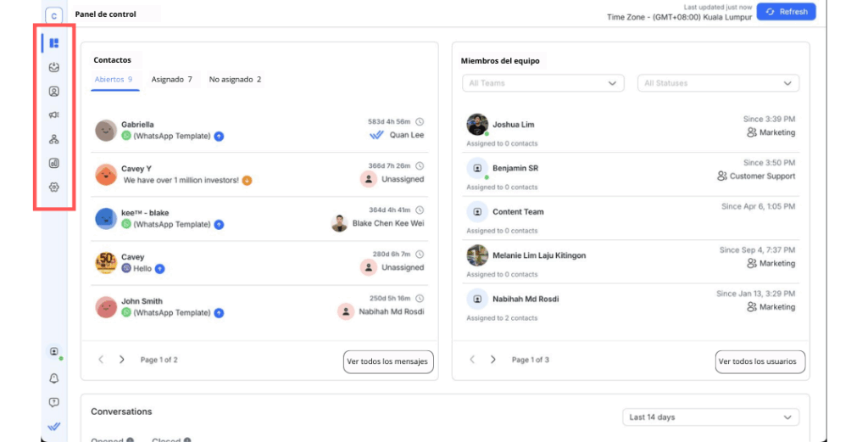
Task: Open the Workflows sidebar icon
Action: [x=53, y=139]
